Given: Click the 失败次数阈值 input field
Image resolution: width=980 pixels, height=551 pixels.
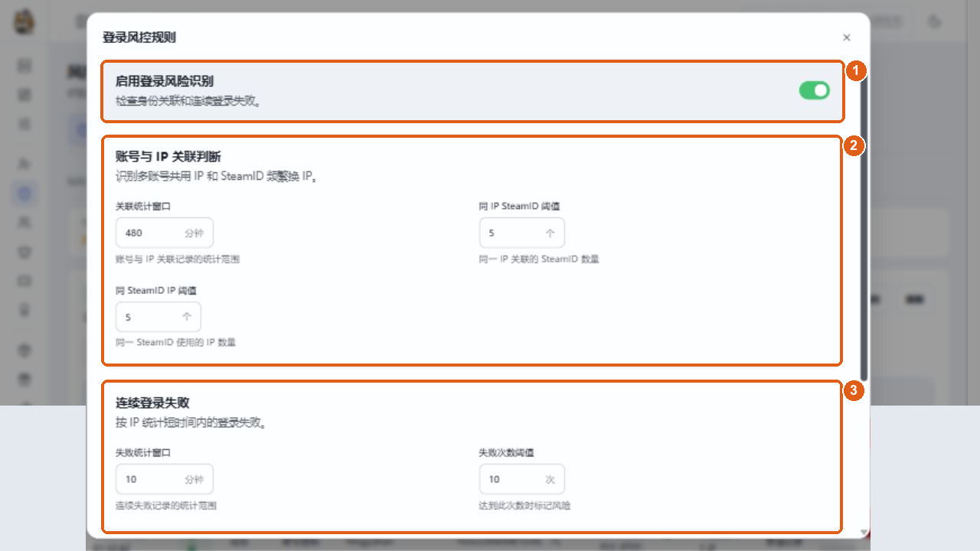Looking at the screenshot, I should tap(522, 479).
